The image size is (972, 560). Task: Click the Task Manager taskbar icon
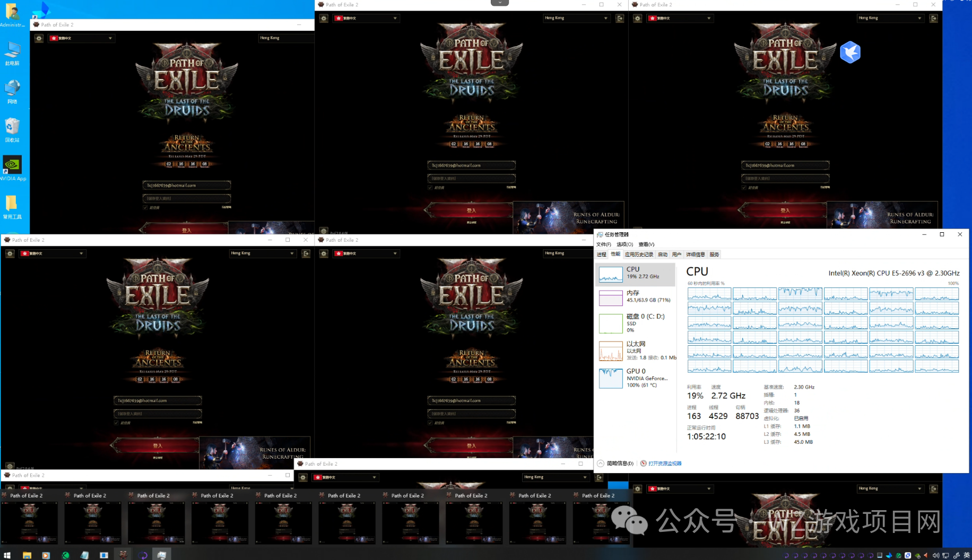[x=161, y=555]
